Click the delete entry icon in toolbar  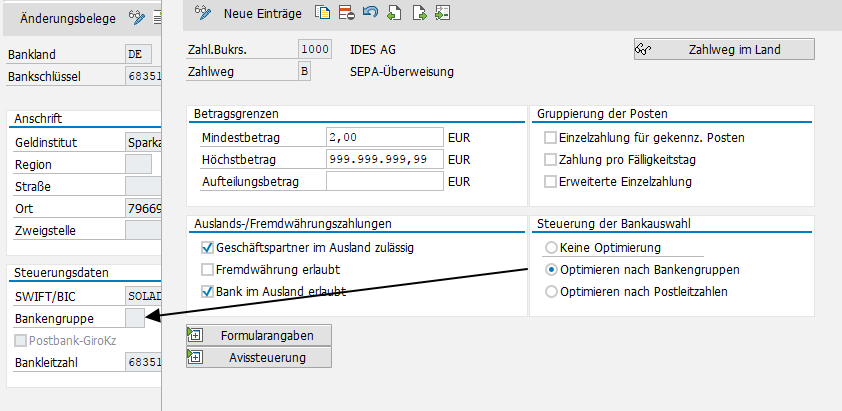click(346, 13)
